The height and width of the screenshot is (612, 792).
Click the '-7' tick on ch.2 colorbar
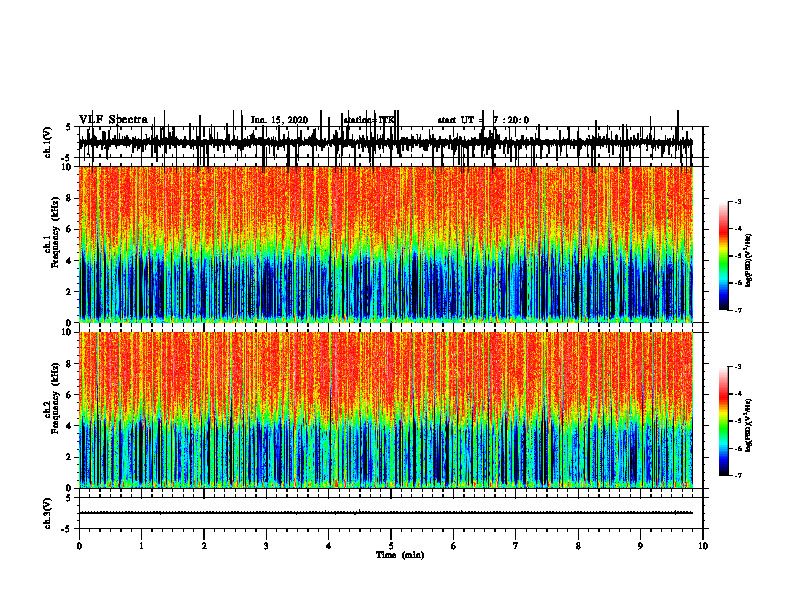738,476
